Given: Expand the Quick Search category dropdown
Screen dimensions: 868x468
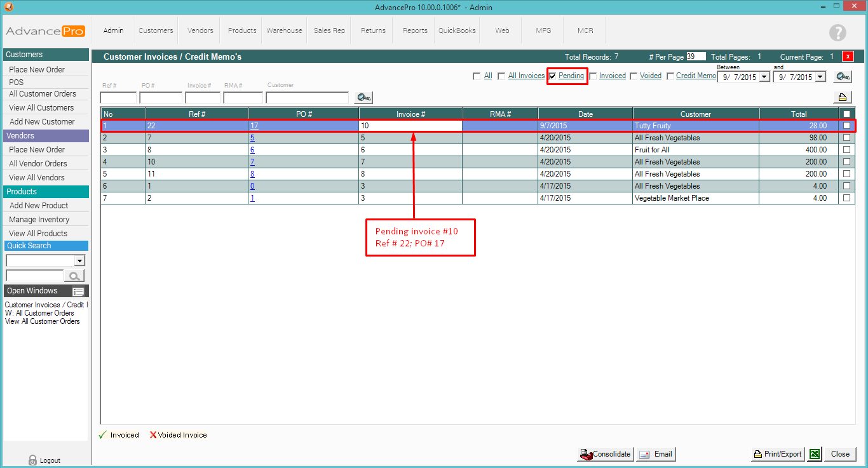Looking at the screenshot, I should pyautogui.click(x=79, y=260).
